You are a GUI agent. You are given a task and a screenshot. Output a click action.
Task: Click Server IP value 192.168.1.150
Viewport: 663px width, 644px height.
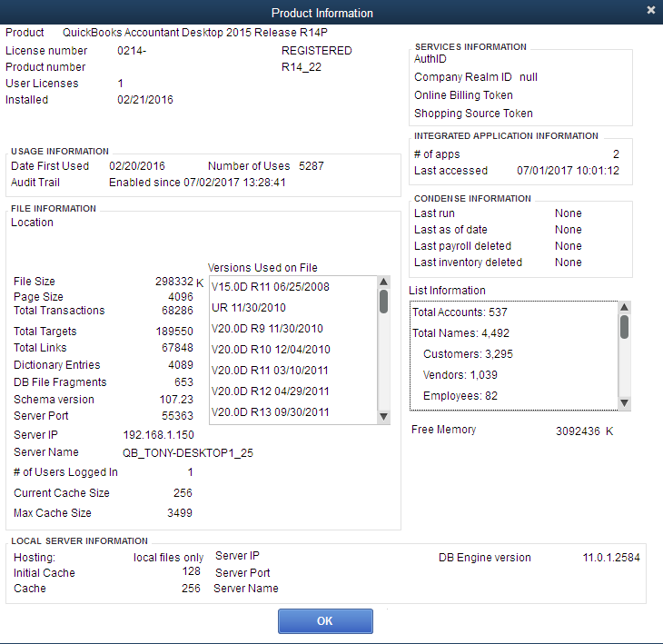[x=159, y=435]
